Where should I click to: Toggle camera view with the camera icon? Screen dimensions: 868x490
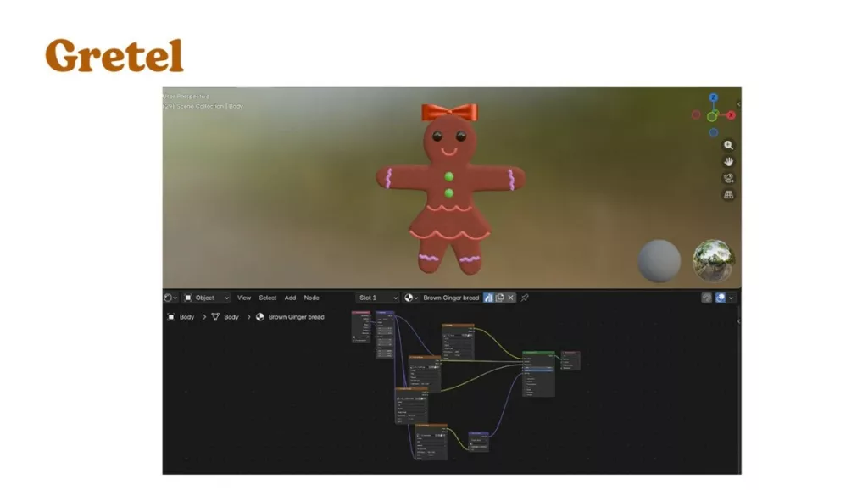(x=728, y=178)
